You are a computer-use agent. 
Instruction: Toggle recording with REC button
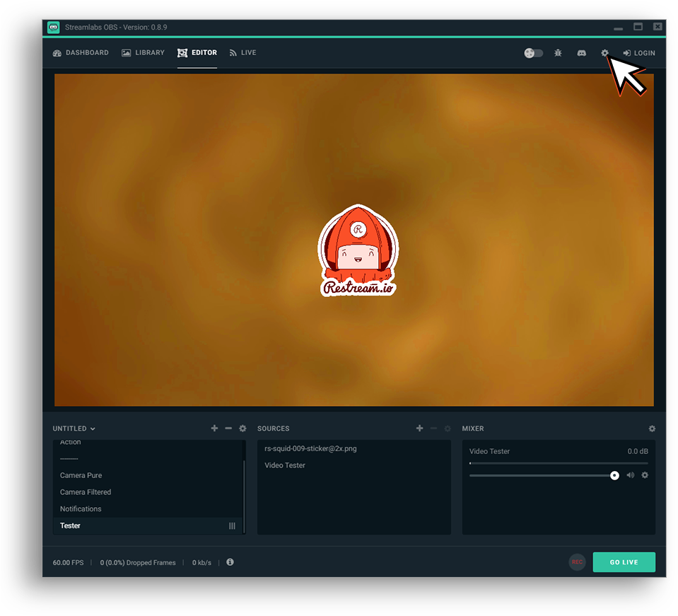tap(577, 562)
